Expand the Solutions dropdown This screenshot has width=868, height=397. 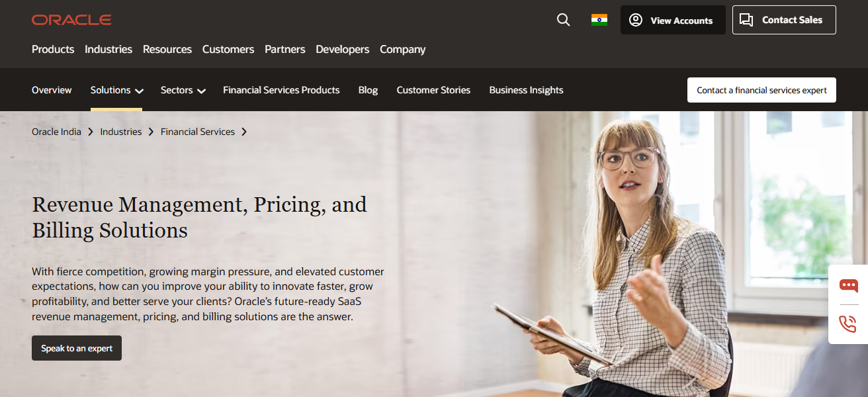coord(116,90)
